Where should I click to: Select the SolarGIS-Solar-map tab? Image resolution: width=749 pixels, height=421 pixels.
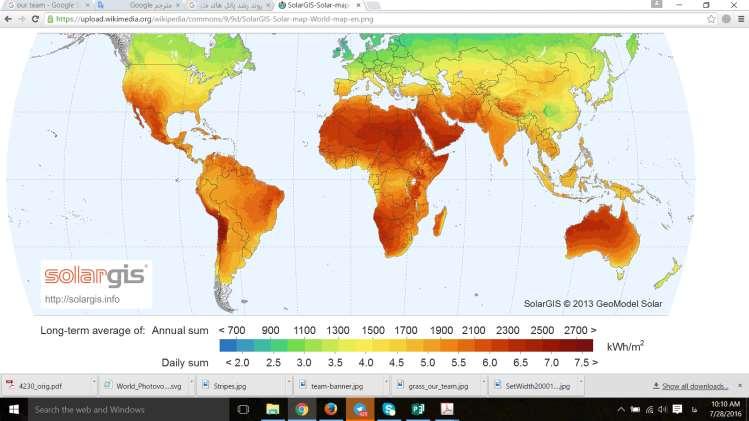click(x=318, y=5)
